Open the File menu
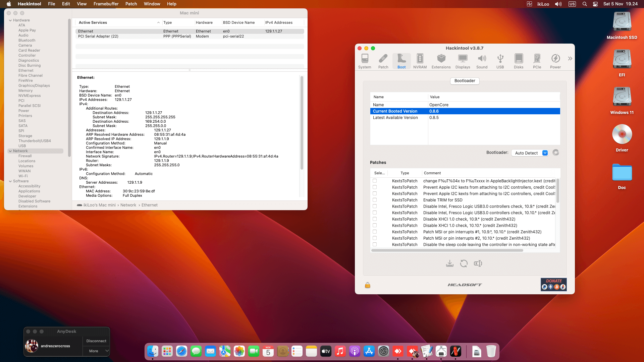The height and width of the screenshot is (362, 644). (52, 4)
